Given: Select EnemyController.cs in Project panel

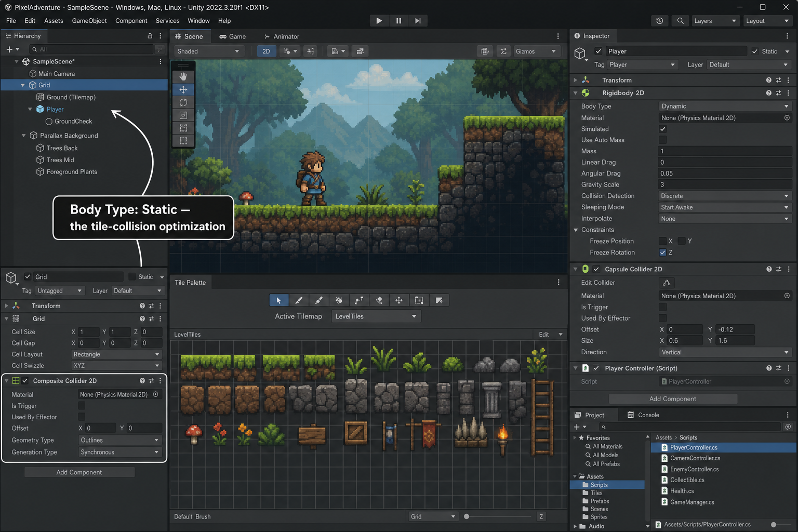Looking at the screenshot, I should [694, 469].
